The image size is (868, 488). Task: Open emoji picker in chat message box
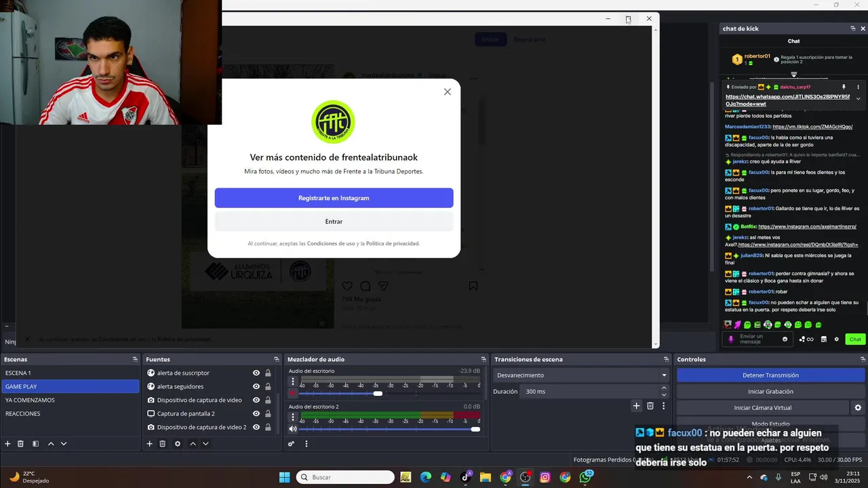pyautogui.click(x=785, y=339)
